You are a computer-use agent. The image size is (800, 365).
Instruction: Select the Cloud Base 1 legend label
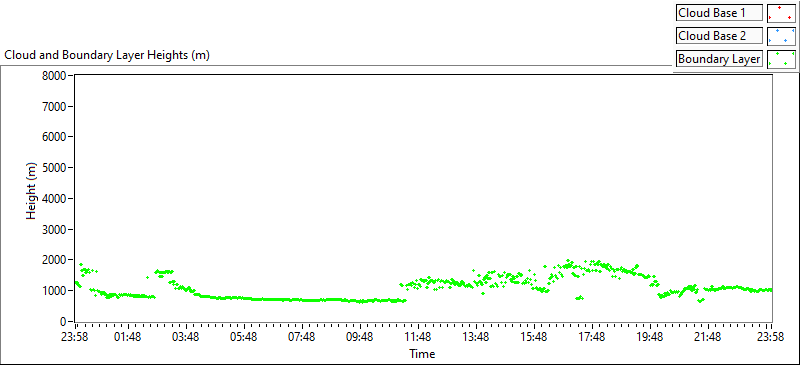719,13
